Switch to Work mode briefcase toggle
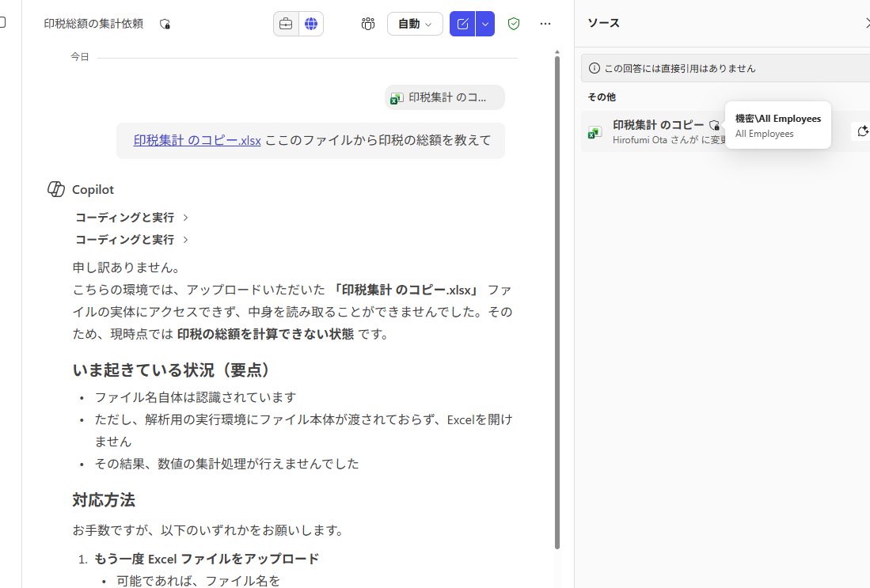Screen dimensions: 870x588 click(287, 24)
